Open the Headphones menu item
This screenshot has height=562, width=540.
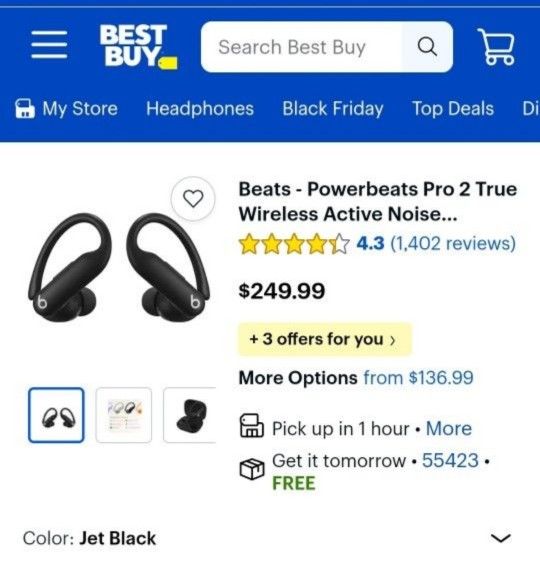200,109
